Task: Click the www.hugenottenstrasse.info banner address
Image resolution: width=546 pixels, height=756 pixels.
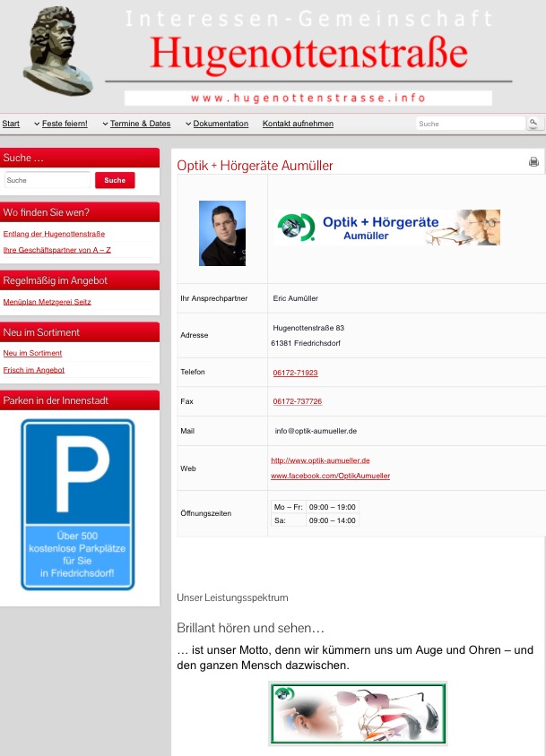Action: [308, 98]
